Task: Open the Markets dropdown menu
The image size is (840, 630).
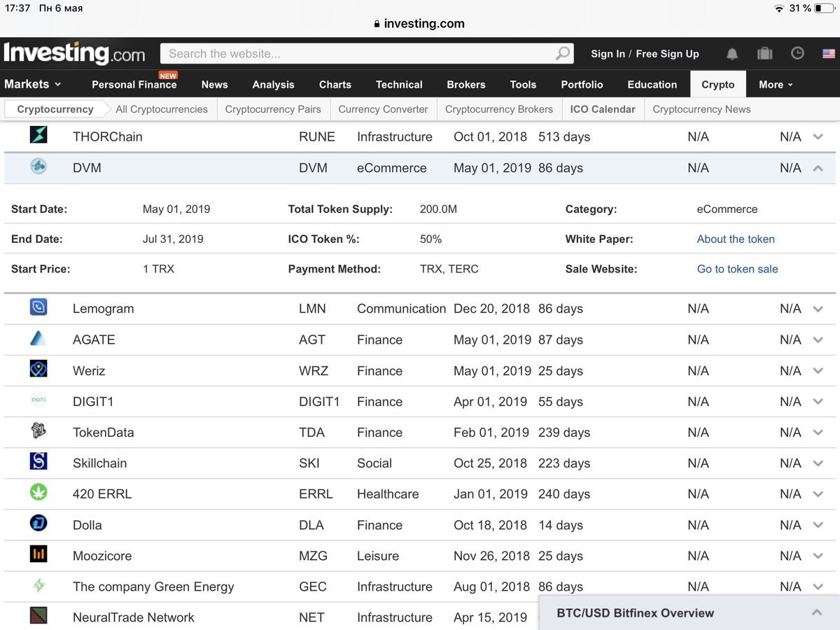Action: pos(33,84)
